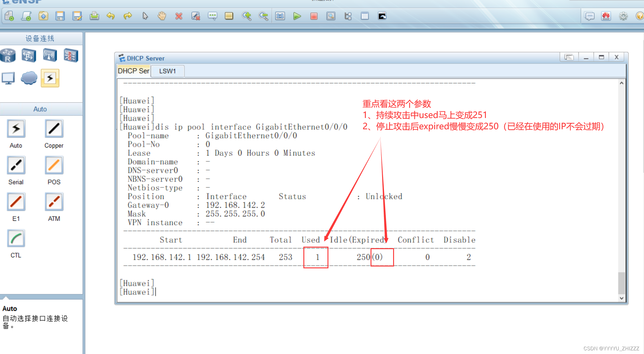Select the Copper cable type
The height and width of the screenshot is (354, 644).
(x=54, y=129)
